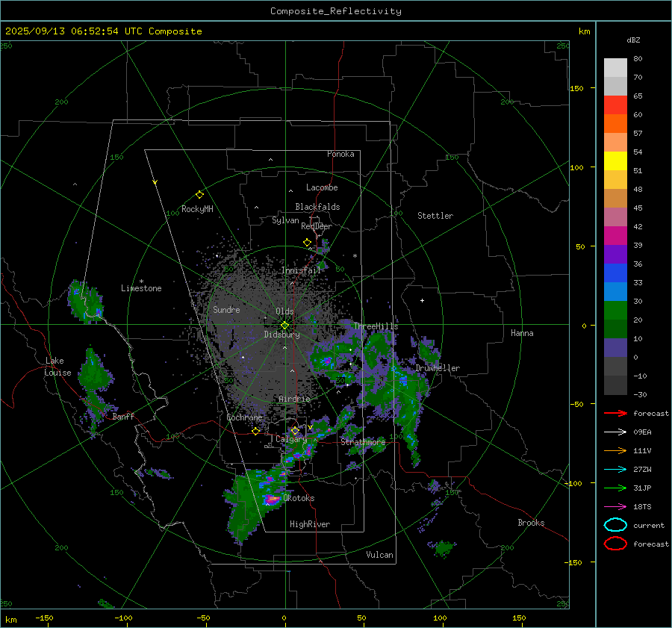Click the yellow diamond marker near RockyMH
The height and width of the screenshot is (628, 672).
pyautogui.click(x=199, y=195)
